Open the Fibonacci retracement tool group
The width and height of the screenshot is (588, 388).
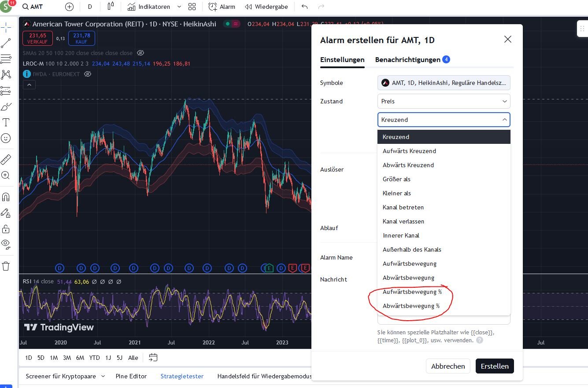[x=6, y=59]
